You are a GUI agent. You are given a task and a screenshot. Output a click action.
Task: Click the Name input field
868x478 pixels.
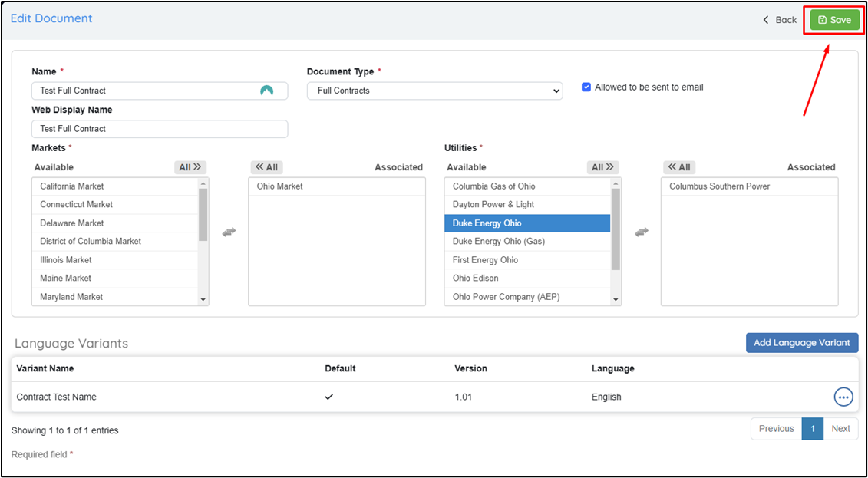click(x=160, y=91)
